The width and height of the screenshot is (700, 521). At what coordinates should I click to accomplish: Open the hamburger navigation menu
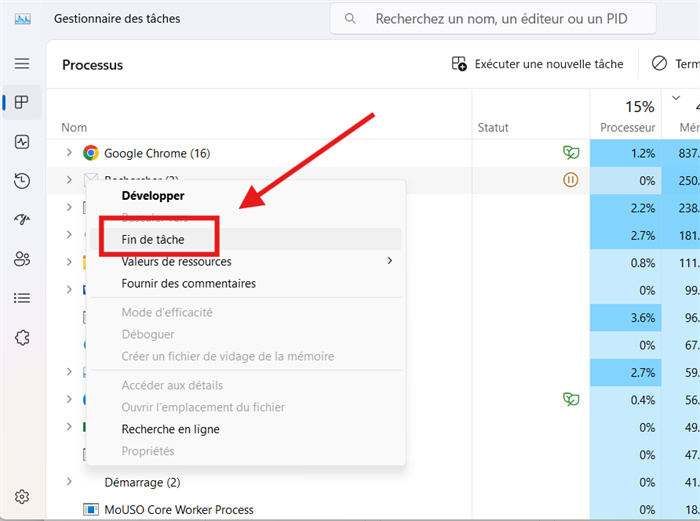(22, 64)
